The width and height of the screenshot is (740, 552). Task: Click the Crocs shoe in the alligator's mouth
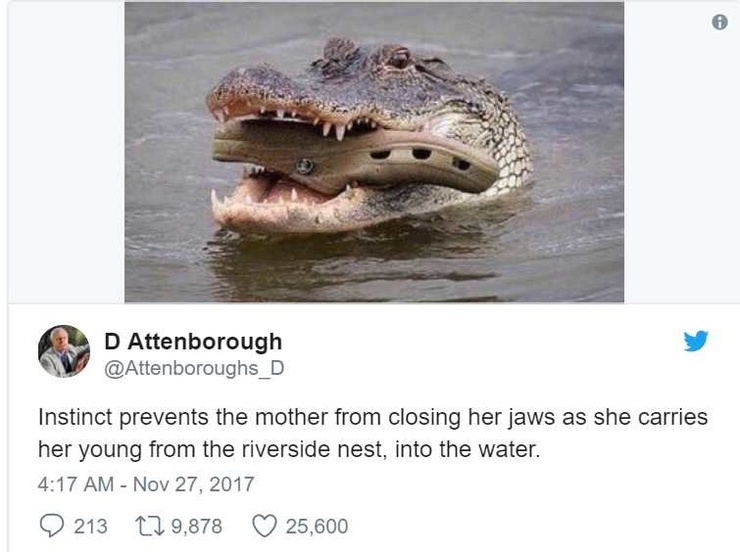(x=355, y=156)
